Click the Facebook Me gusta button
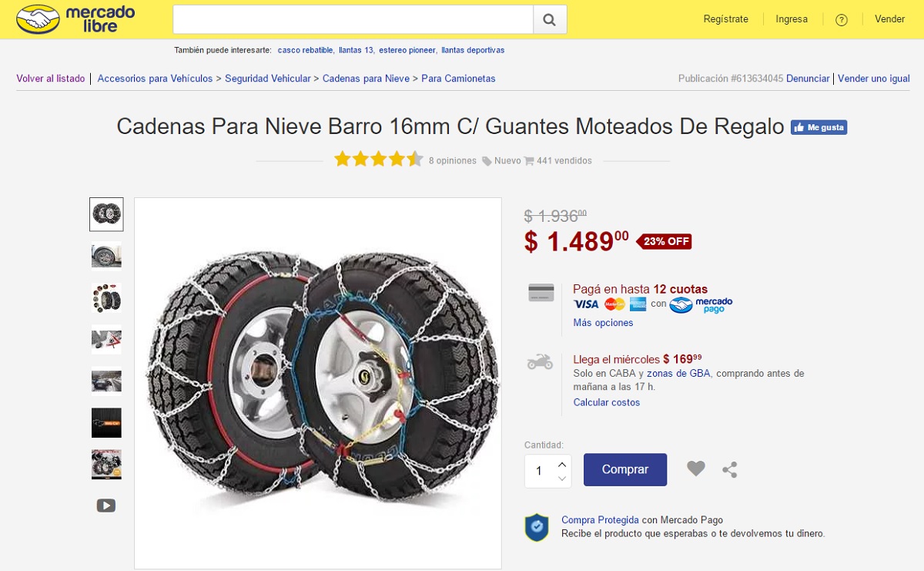 tap(819, 128)
